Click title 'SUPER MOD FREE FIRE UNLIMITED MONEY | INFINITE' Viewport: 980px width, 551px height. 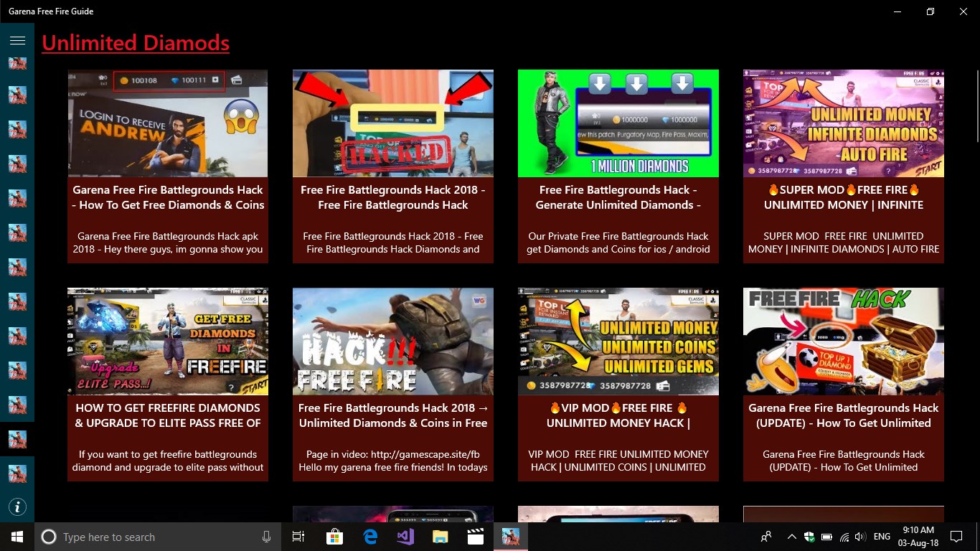[x=844, y=197]
